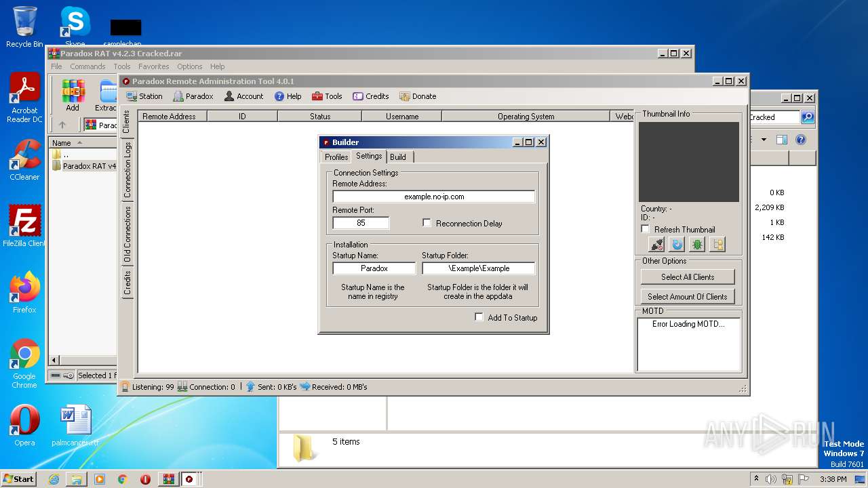The width and height of the screenshot is (868, 488).
Task: Click the Add icon in WinRAR toolbar
Action: [73, 96]
